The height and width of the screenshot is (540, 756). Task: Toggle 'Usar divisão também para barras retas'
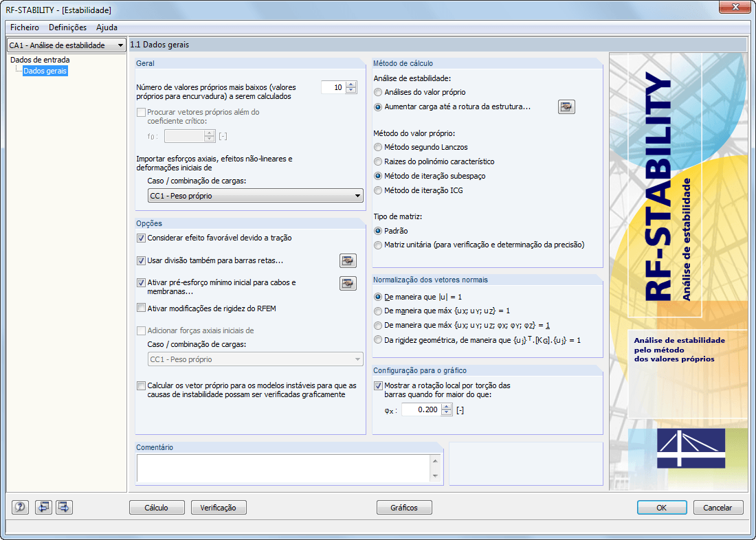tap(142, 260)
